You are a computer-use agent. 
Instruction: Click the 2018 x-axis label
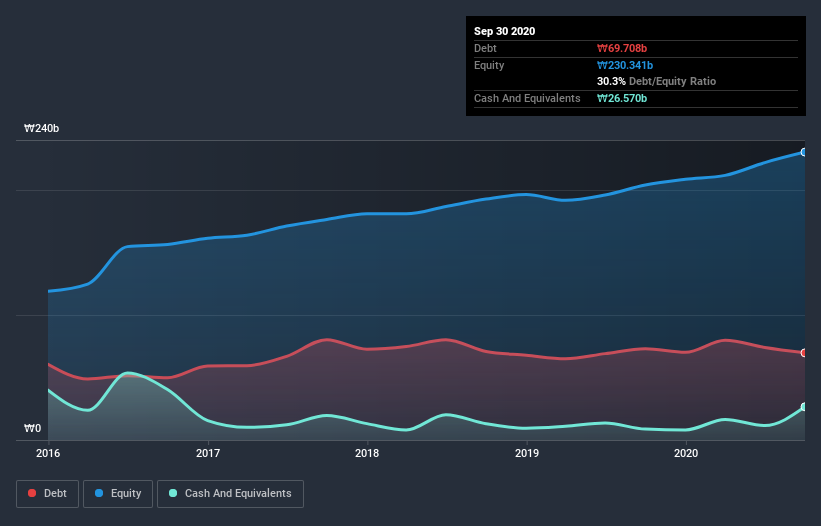click(x=367, y=453)
